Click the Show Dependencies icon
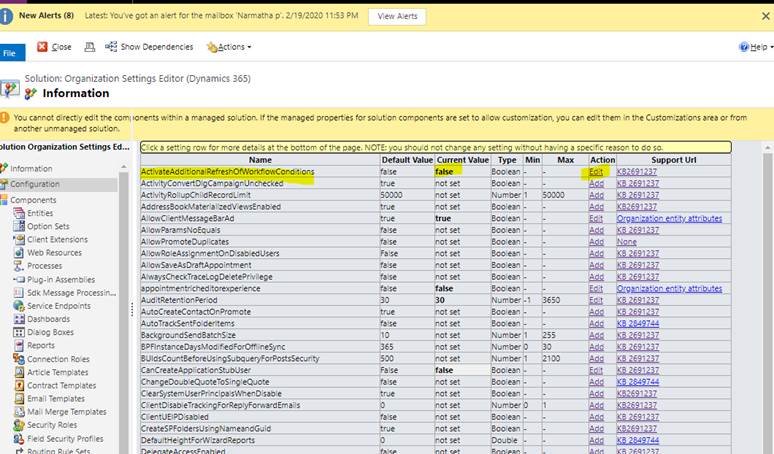774x454 pixels. pyautogui.click(x=111, y=46)
